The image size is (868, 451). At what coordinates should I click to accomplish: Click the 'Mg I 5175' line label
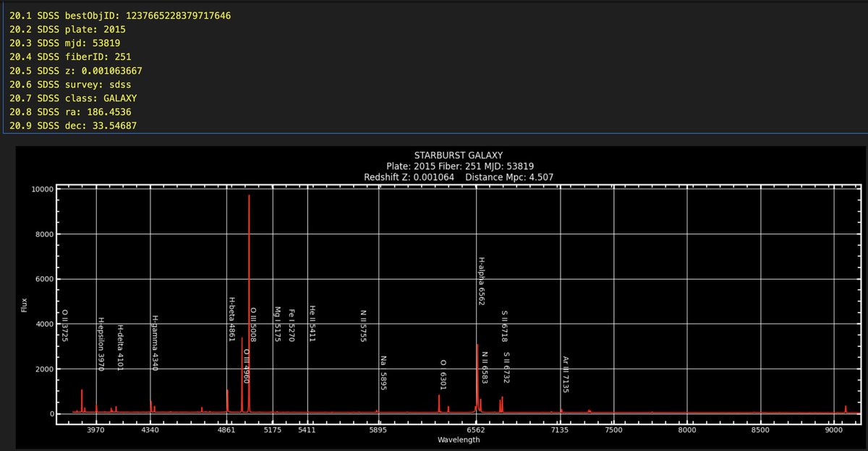276,325
